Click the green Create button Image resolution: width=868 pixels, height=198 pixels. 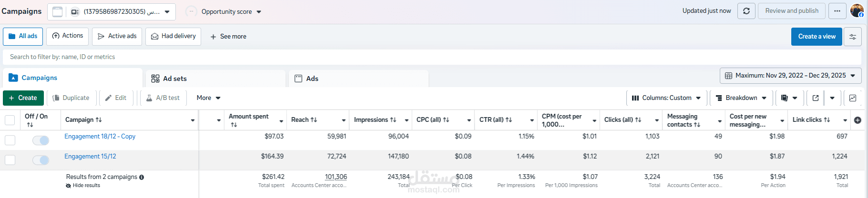tap(23, 98)
